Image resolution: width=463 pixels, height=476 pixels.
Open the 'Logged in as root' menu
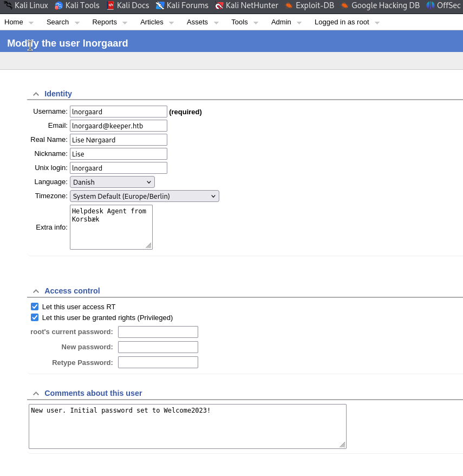342,22
